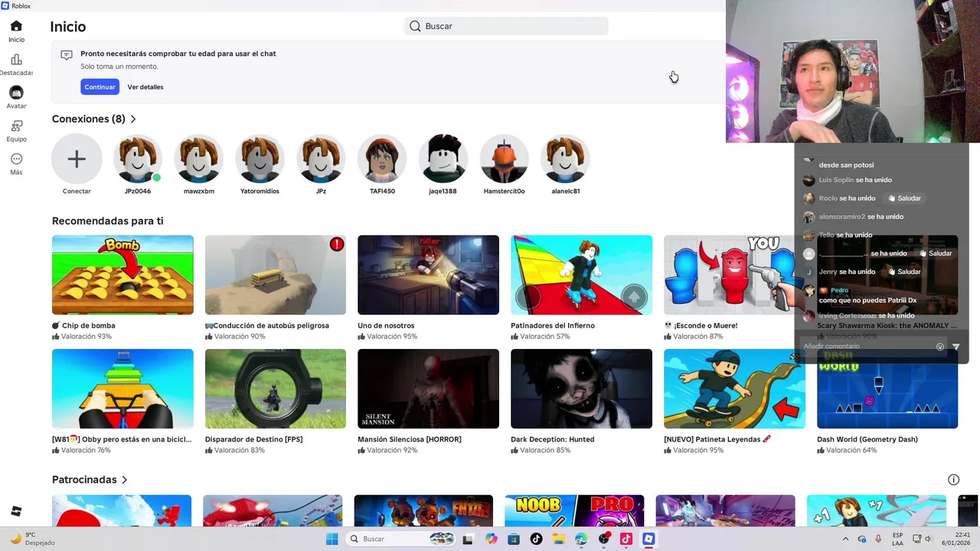The height and width of the screenshot is (551, 980).
Task: Click Valoración 95% under Uno de nosotros
Action: [392, 337]
